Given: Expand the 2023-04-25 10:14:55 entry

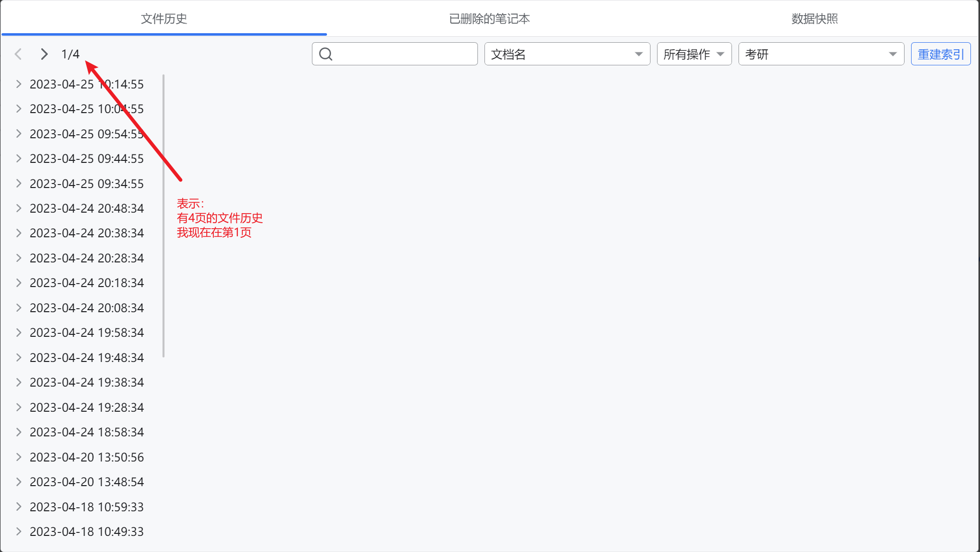Looking at the screenshot, I should pos(19,84).
